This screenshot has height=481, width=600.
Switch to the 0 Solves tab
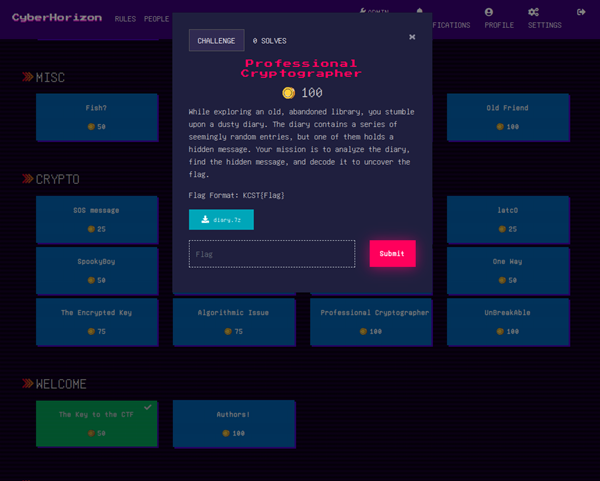269,41
